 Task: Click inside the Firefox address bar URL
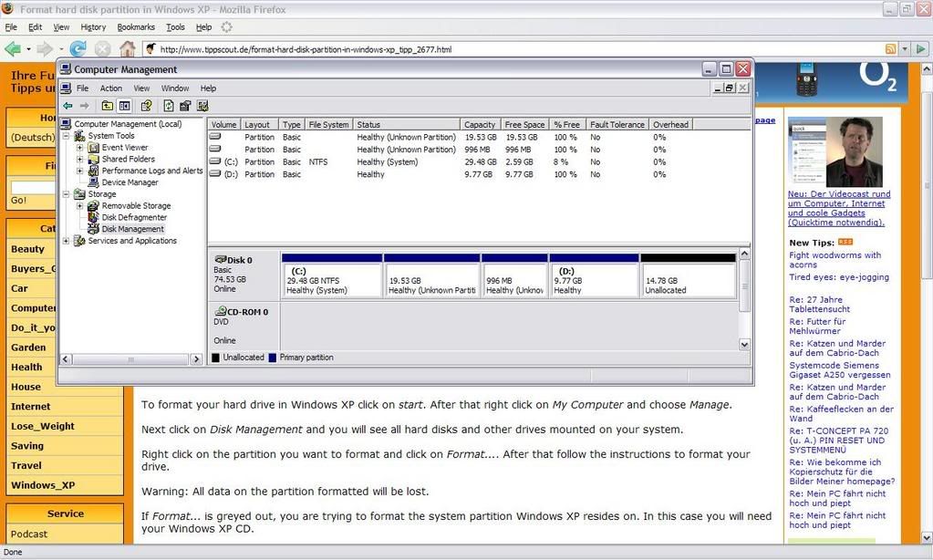pos(306,49)
